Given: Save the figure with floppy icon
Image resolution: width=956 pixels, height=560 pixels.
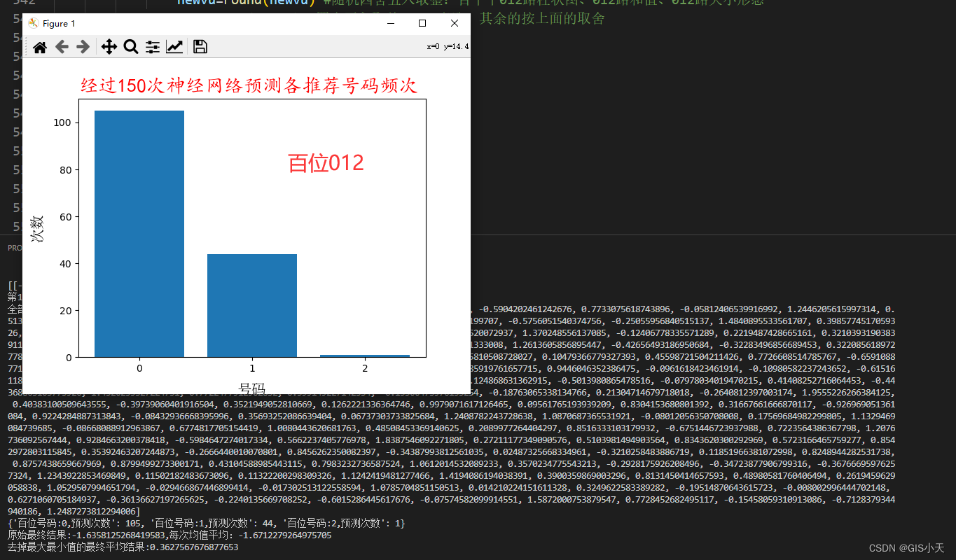Looking at the screenshot, I should tap(200, 47).
